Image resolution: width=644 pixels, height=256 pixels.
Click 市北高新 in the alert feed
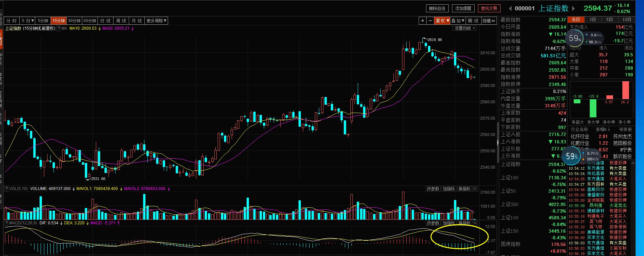point(596,174)
